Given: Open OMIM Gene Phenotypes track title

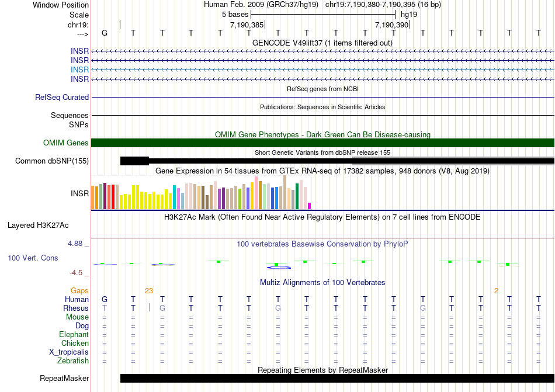Looking at the screenshot, I should 322,134.
